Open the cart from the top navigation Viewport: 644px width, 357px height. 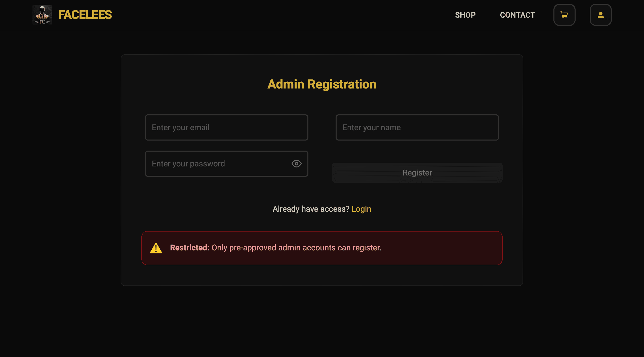(564, 15)
